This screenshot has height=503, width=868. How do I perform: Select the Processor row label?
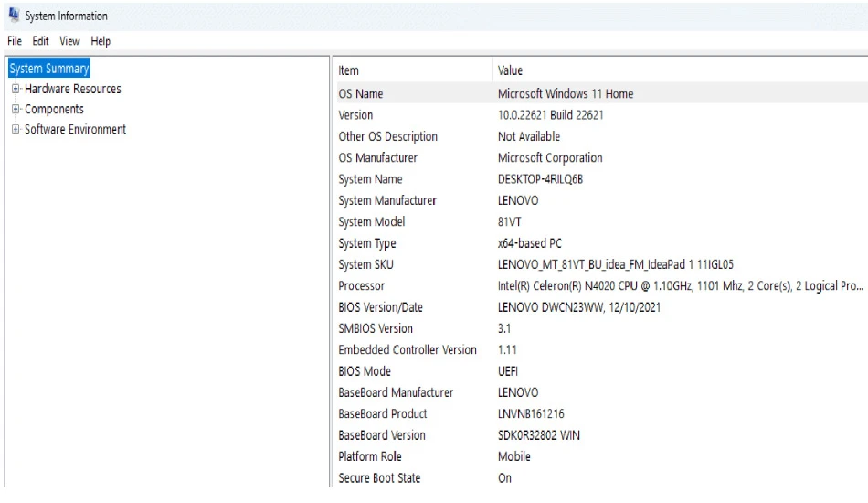362,286
